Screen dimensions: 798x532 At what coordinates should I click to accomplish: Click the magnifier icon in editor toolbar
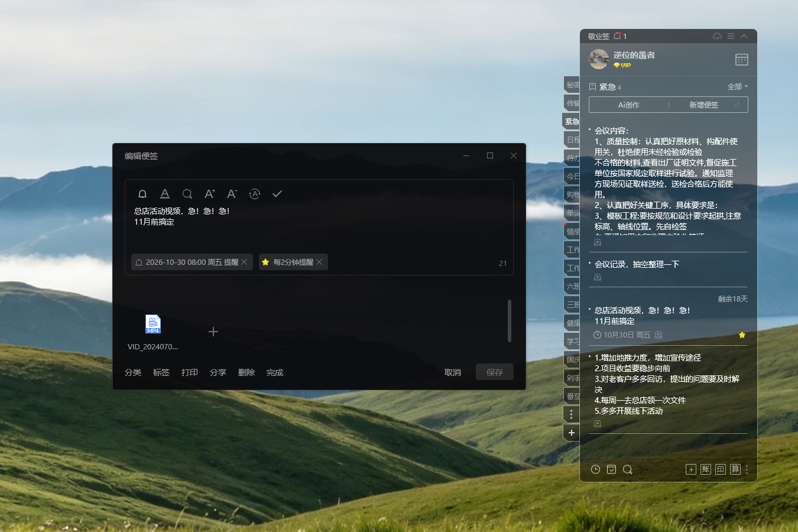click(187, 194)
